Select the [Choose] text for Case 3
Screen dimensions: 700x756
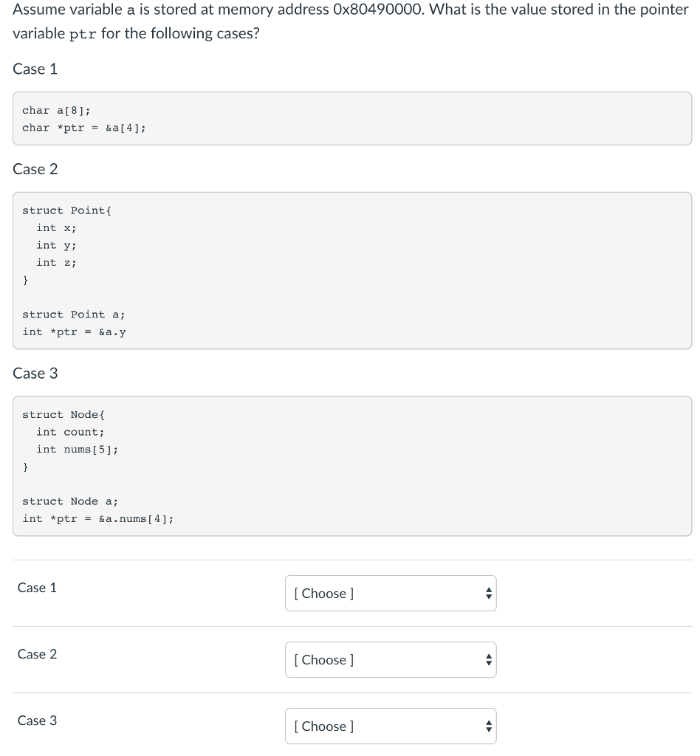pos(323,726)
